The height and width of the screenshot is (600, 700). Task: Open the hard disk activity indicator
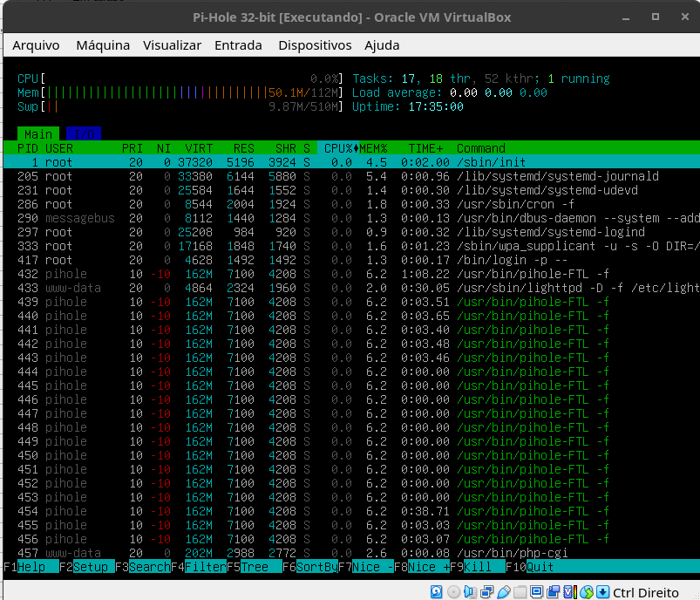coord(436,592)
